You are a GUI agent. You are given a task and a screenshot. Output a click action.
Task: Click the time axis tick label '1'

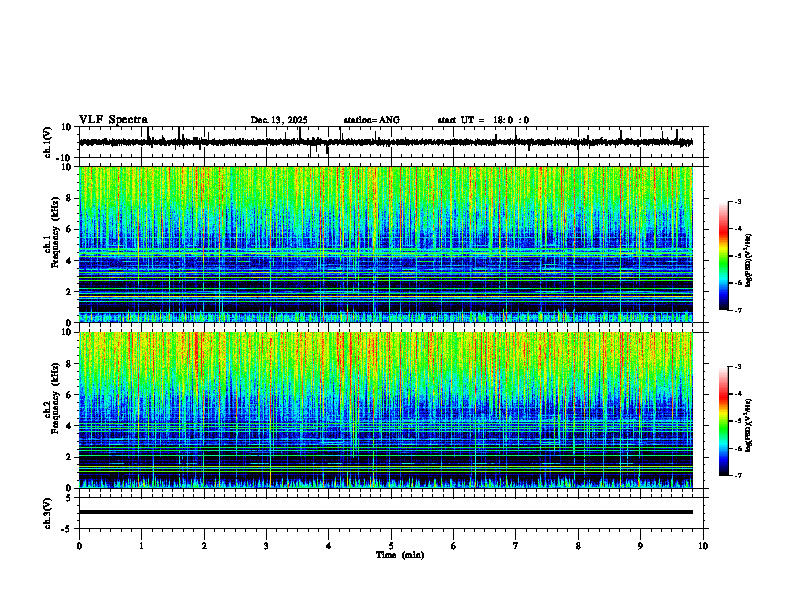[141, 546]
